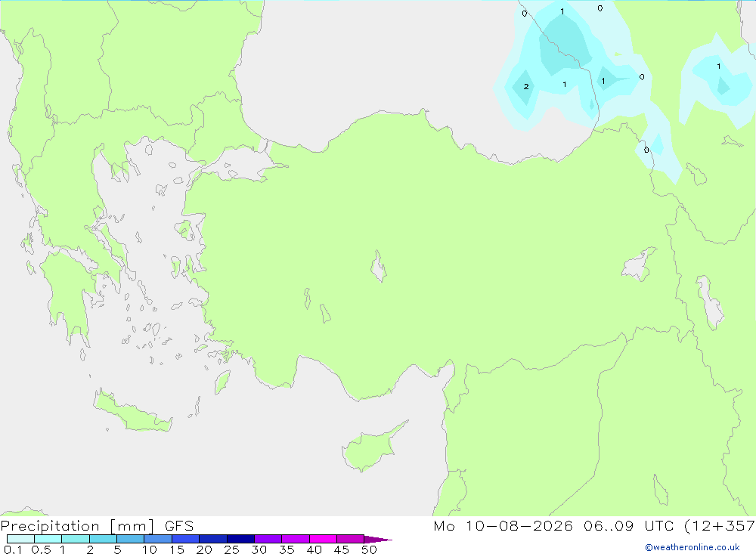This screenshot has width=756, height=554.
Task: Click the legend label '35'
Action: 287,549
